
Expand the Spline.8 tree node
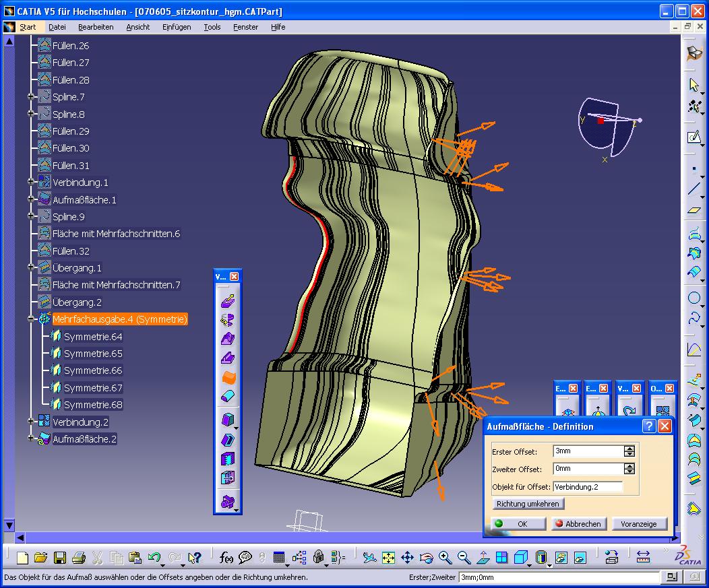click(x=31, y=113)
